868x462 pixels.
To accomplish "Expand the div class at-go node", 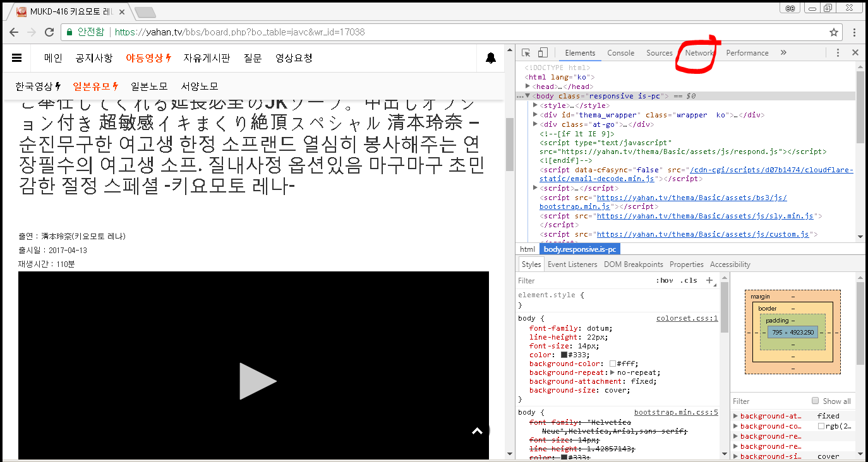I will click(536, 124).
